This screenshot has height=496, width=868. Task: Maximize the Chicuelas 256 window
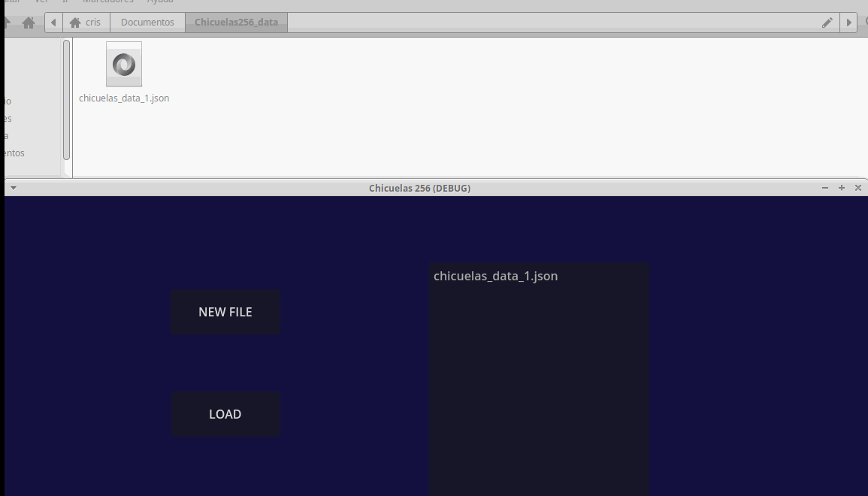(842, 188)
